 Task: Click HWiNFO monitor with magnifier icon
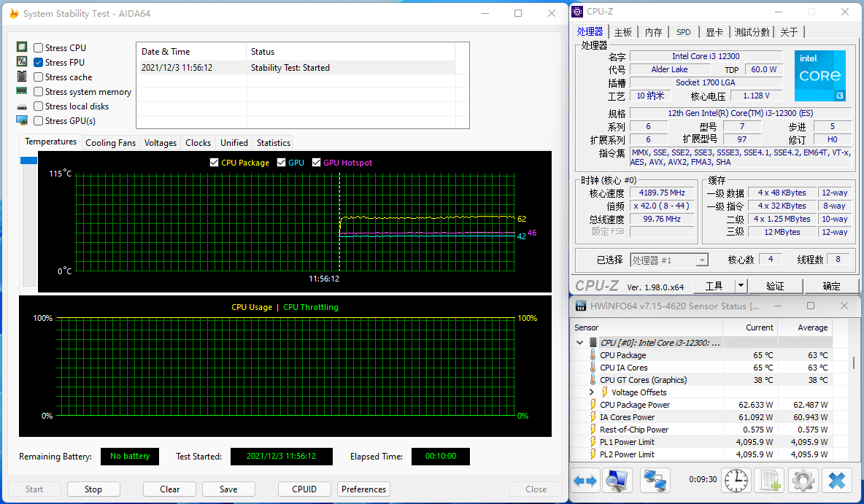pyautogui.click(x=618, y=481)
